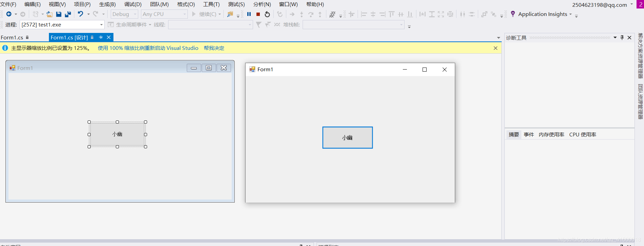
Task: Open the 进程 test1.exe process dropdown
Action: (x=62, y=25)
